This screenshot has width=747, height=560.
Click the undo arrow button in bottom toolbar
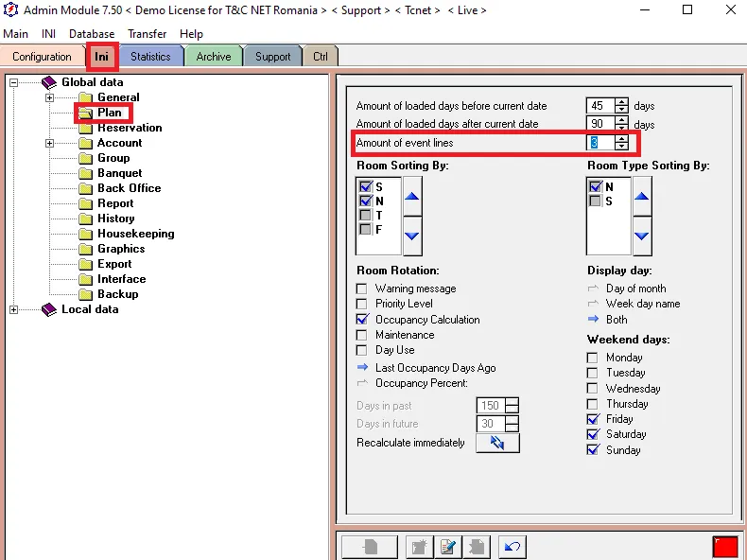coord(512,546)
